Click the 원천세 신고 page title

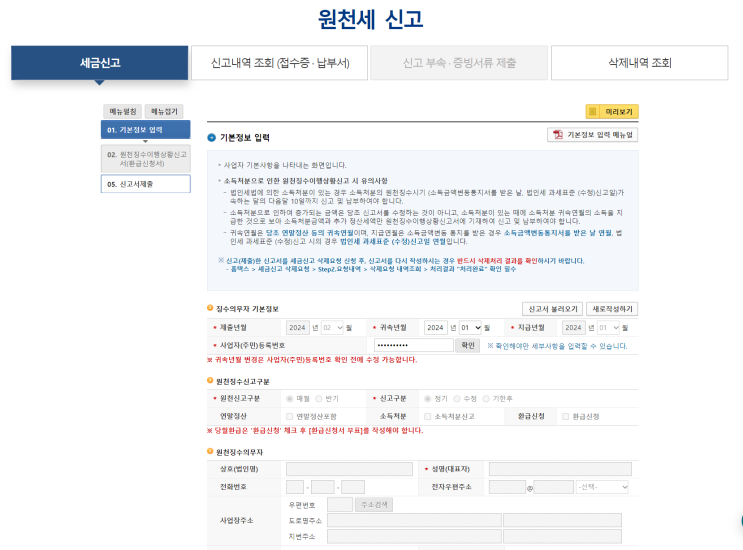370,19
